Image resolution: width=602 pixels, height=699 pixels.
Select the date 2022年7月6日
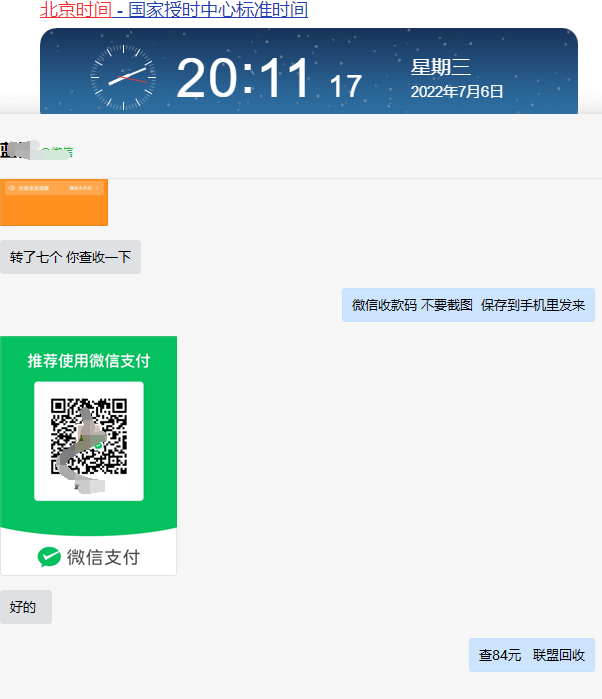tap(456, 92)
